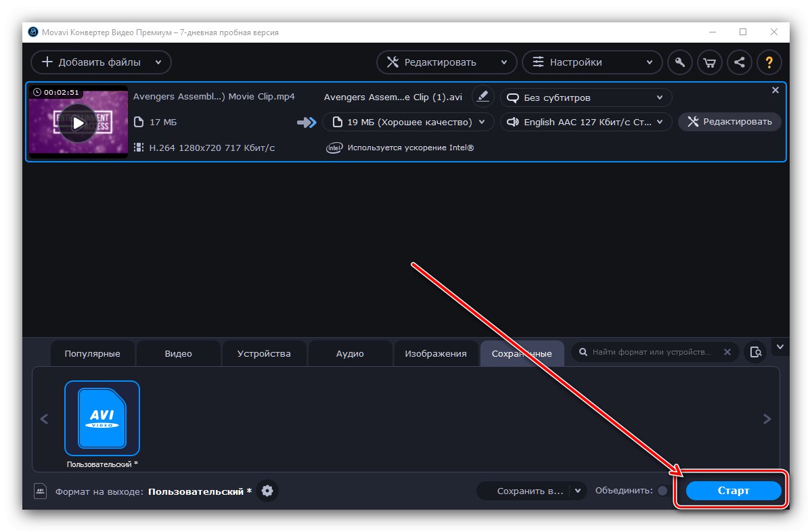This screenshot has height=532, width=812.
Task: Switch to the Video tab
Action: coord(179,353)
